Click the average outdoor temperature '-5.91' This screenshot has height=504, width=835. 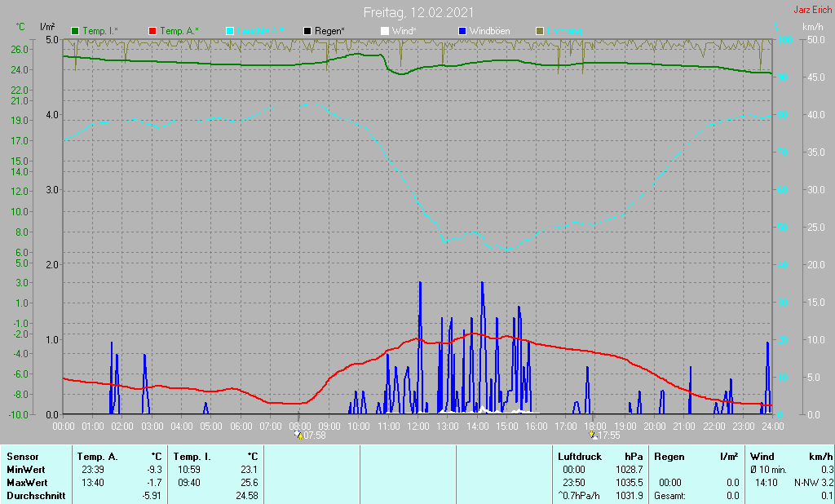(x=152, y=496)
